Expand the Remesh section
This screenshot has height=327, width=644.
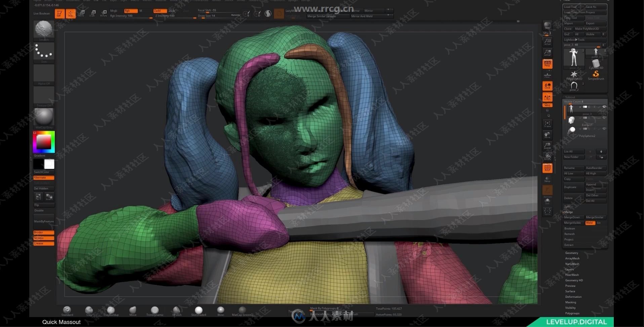click(x=569, y=234)
